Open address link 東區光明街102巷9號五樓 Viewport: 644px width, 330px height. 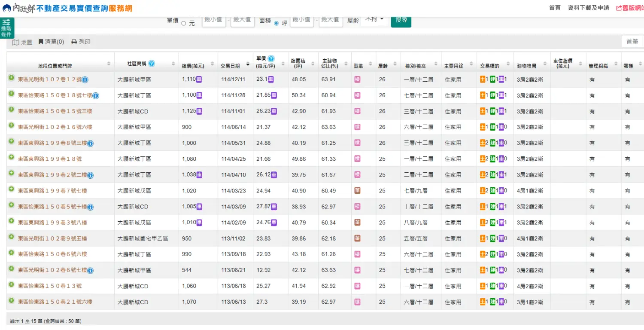(x=52, y=238)
